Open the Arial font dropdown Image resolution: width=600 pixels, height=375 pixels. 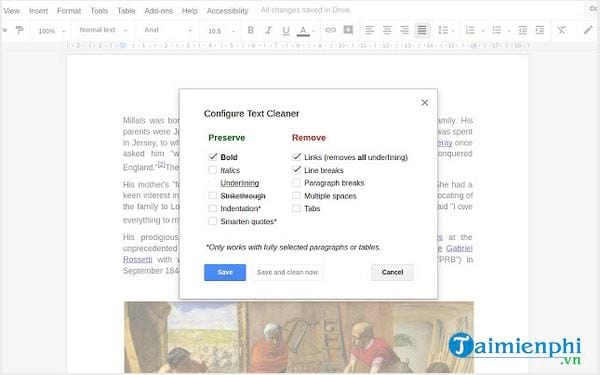click(168, 30)
